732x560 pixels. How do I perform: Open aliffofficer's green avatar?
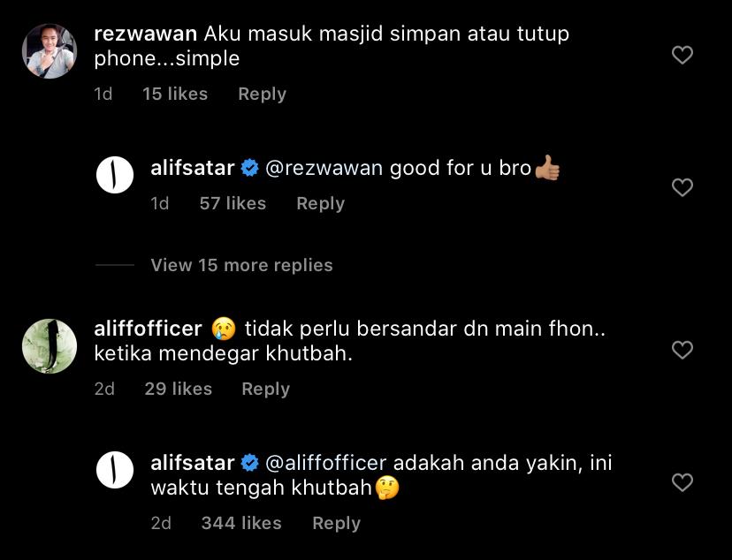coord(50,346)
